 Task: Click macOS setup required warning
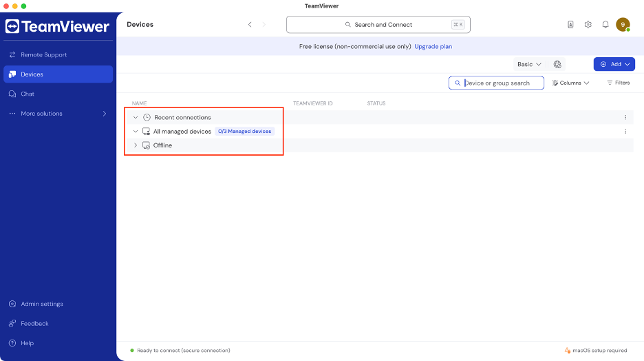click(596, 350)
